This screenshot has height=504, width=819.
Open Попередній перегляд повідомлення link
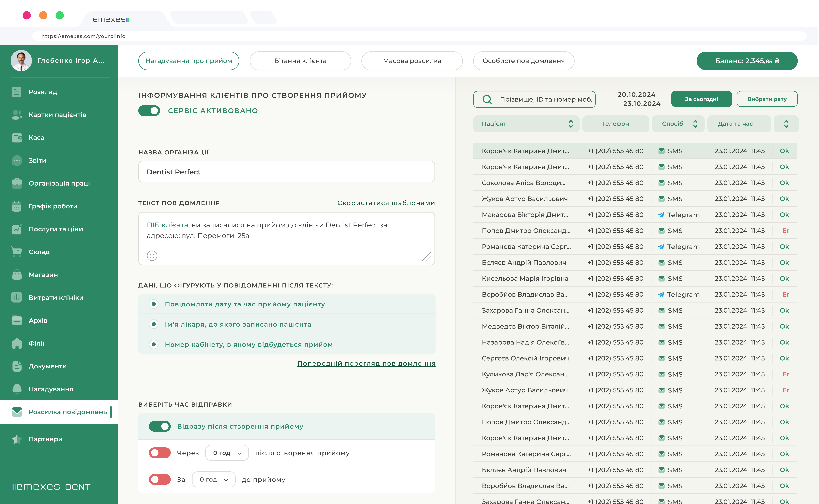coord(366,364)
